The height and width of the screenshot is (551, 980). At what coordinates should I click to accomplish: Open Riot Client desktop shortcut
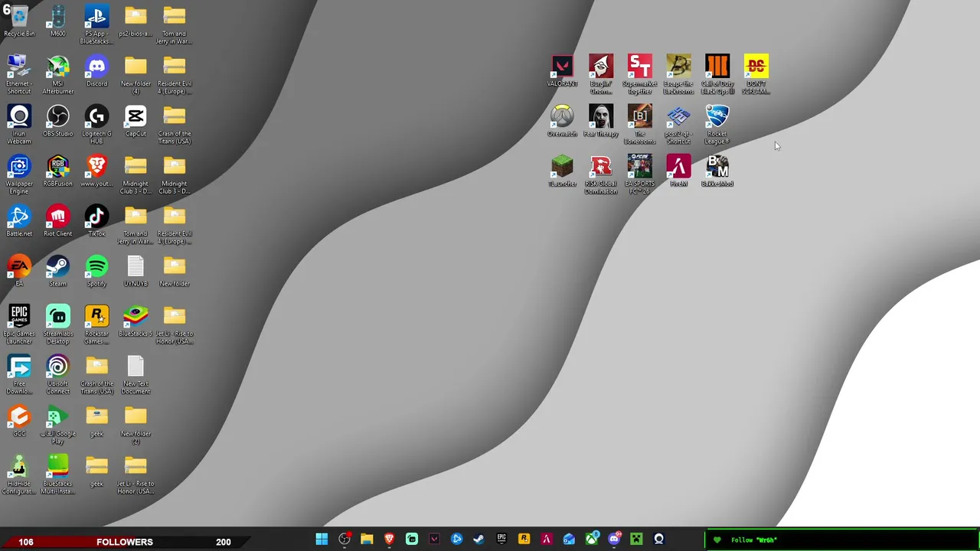click(58, 220)
